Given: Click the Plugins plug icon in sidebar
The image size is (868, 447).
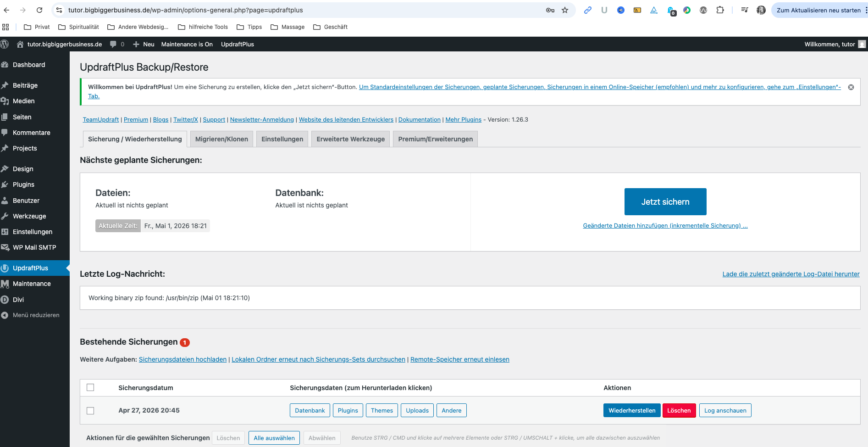Looking at the screenshot, I should 5,184.
